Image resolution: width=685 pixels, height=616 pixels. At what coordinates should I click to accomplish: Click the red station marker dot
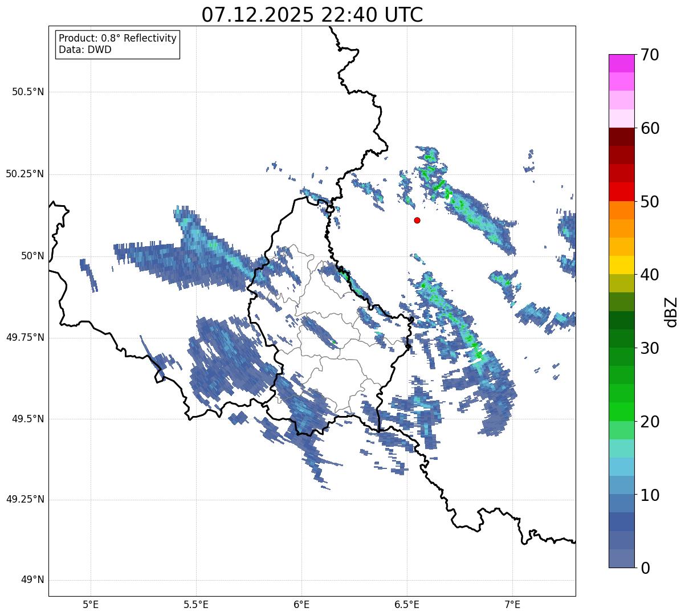[417, 220]
